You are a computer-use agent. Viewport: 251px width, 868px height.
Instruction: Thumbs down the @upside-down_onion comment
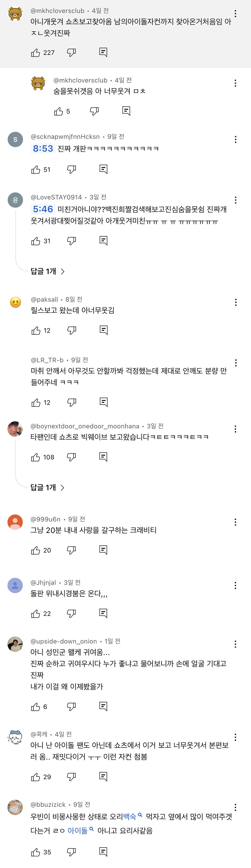71,707
